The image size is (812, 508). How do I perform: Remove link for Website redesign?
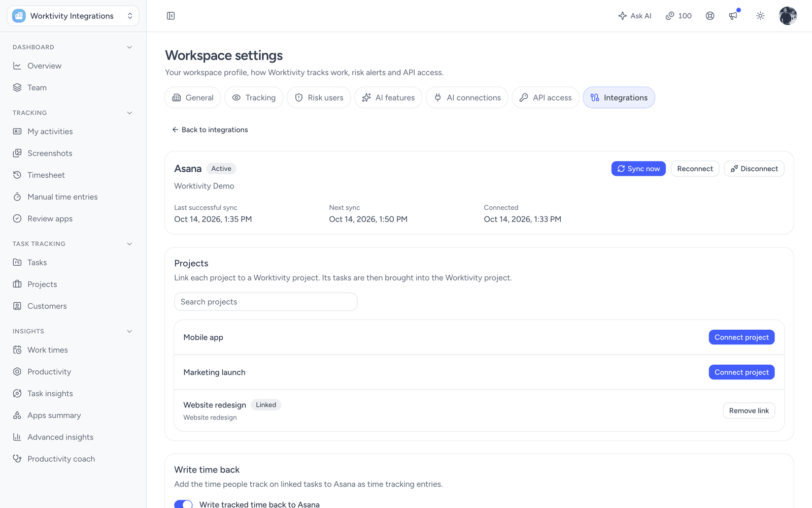tap(749, 410)
